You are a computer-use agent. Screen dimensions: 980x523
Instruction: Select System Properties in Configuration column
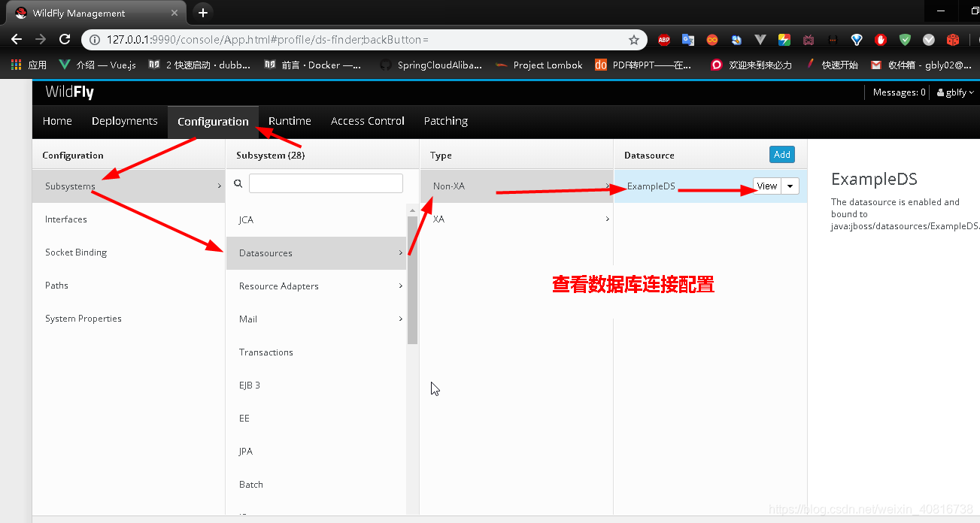coord(129,319)
